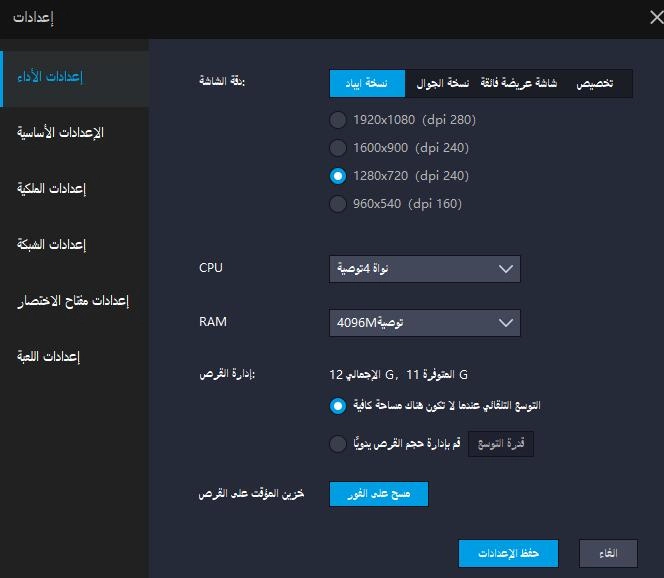This screenshot has height=578, width=664.
Task: Open the إعدادات مفتاح الاختصار shortcut settings
Action: (73, 301)
